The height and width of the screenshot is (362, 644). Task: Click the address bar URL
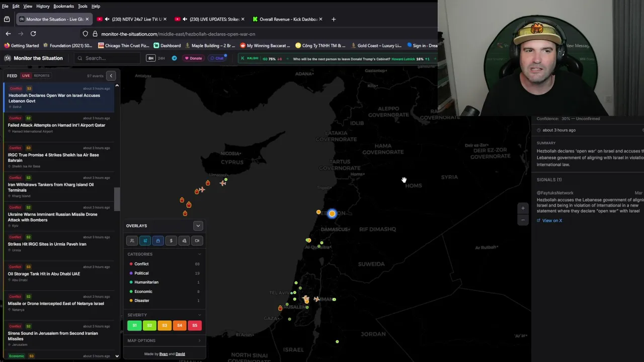click(178, 34)
